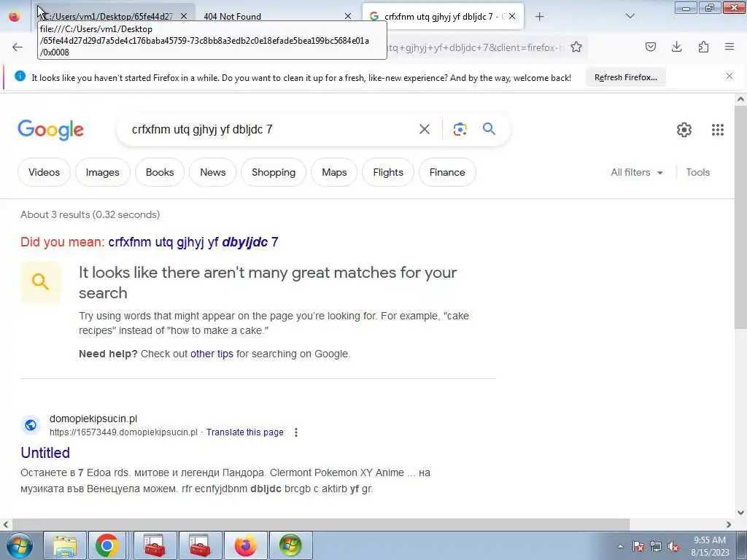Open Action Center flag tray icon

[x=638, y=546]
